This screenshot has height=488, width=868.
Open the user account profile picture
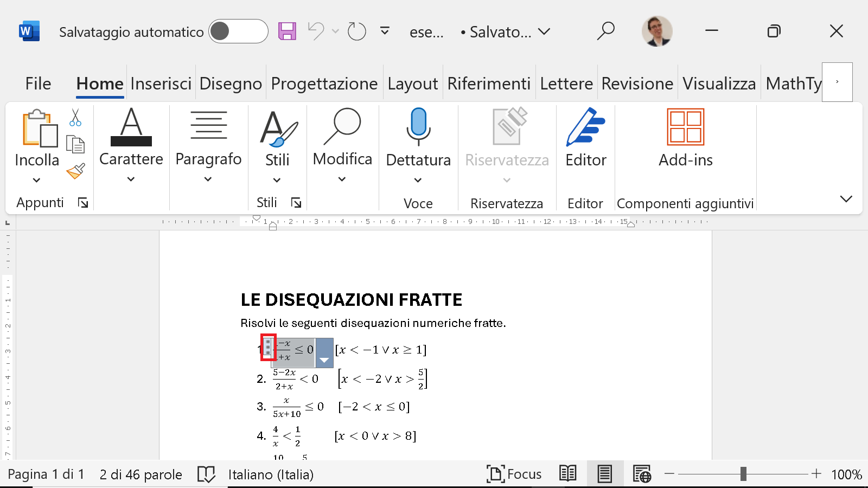[657, 31]
